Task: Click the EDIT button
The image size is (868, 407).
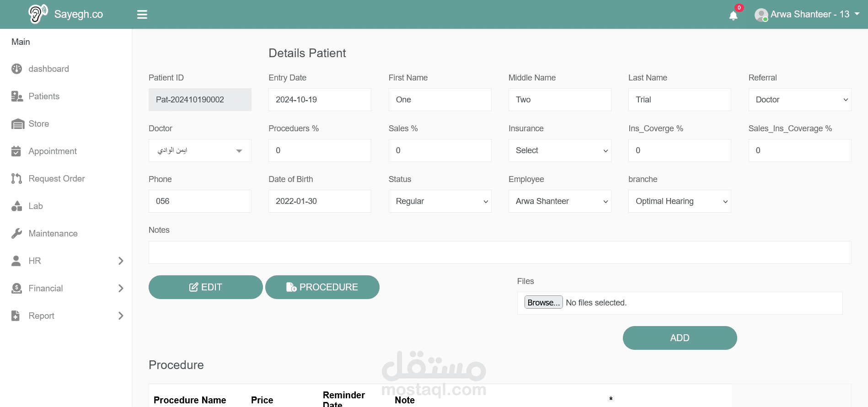Action: tap(206, 287)
